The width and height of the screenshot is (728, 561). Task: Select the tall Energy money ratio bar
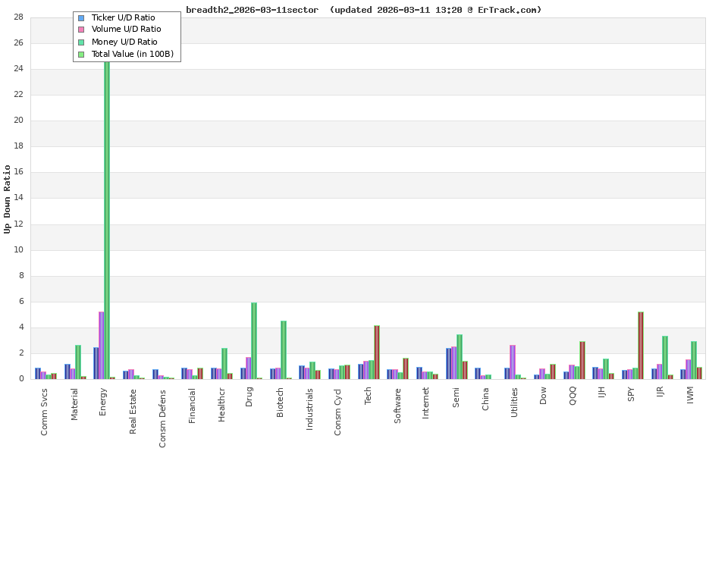107,227
